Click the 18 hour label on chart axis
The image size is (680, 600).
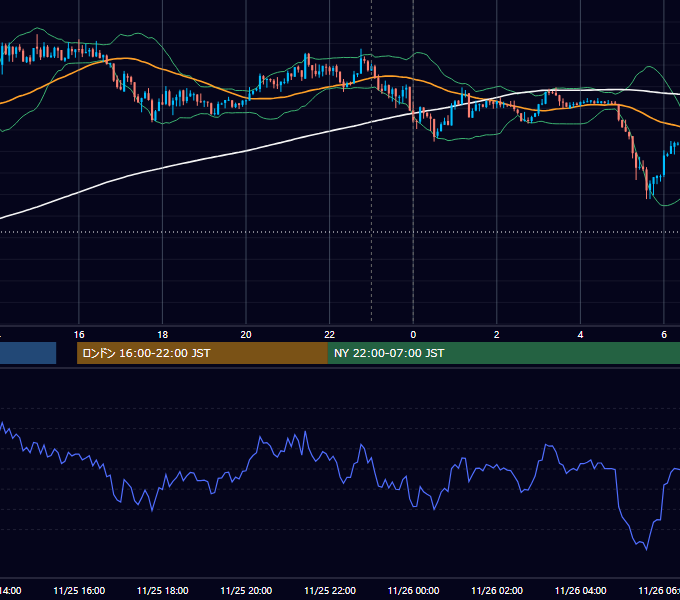pyautogui.click(x=163, y=335)
